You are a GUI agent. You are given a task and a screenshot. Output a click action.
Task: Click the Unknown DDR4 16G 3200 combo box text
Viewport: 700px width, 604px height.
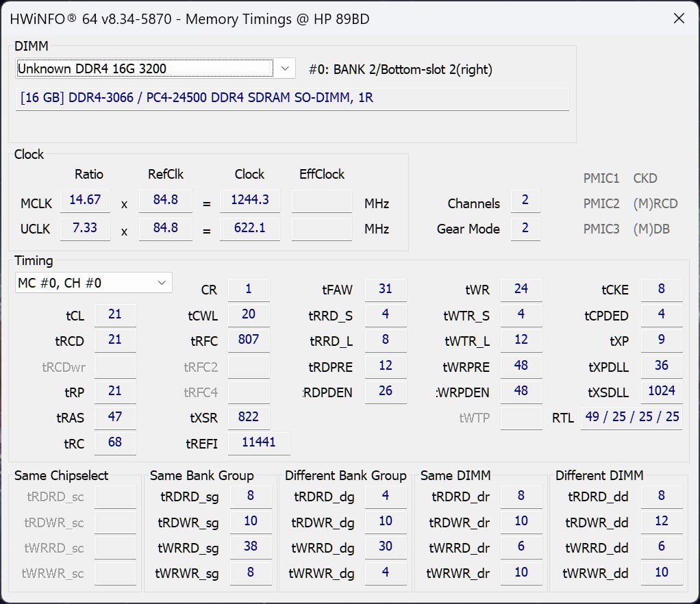point(144,68)
